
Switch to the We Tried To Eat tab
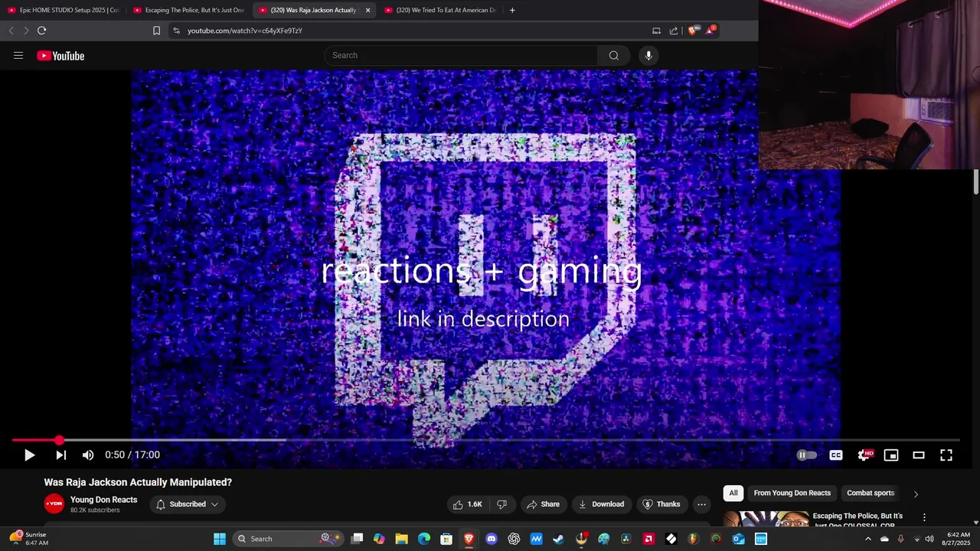[x=439, y=10]
